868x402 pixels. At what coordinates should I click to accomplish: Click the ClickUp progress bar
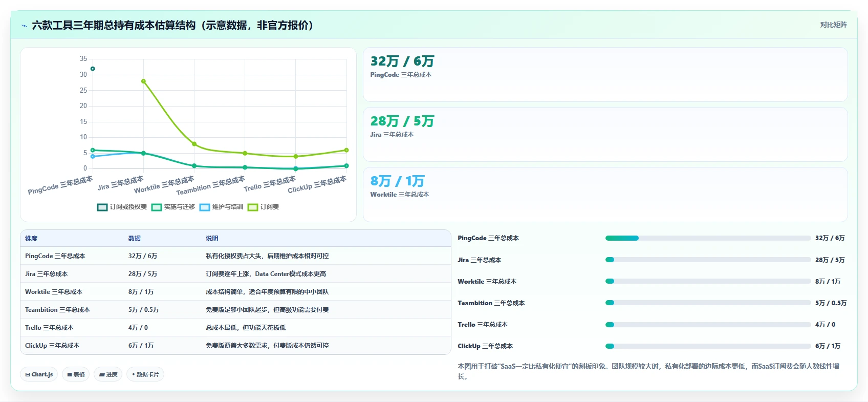pos(708,346)
